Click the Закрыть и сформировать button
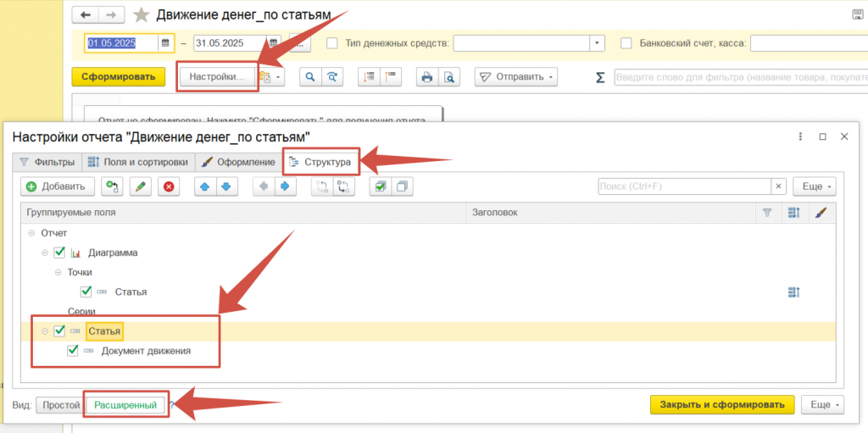 coord(722,405)
